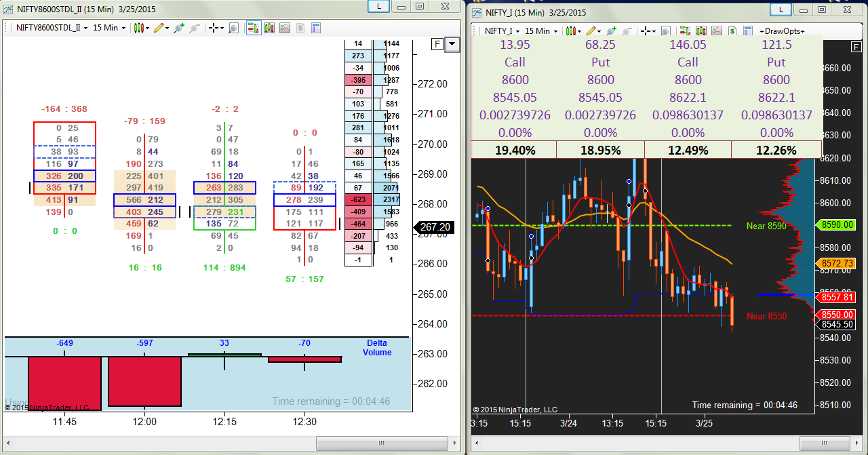Click Near 8590 line label

pos(766,226)
